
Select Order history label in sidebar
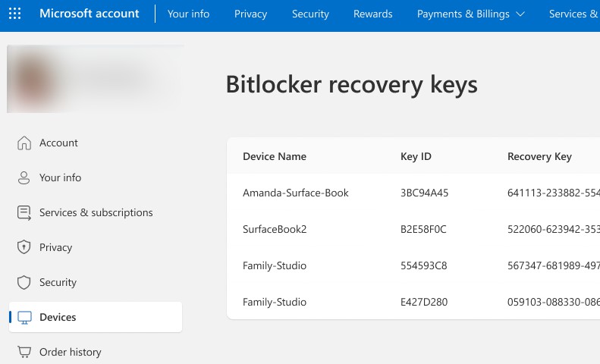point(71,352)
